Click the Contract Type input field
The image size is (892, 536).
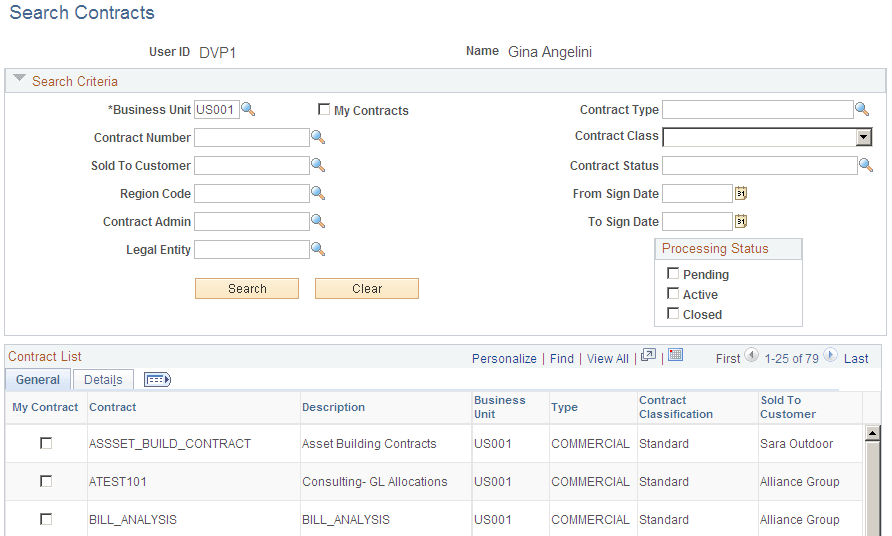(x=758, y=109)
